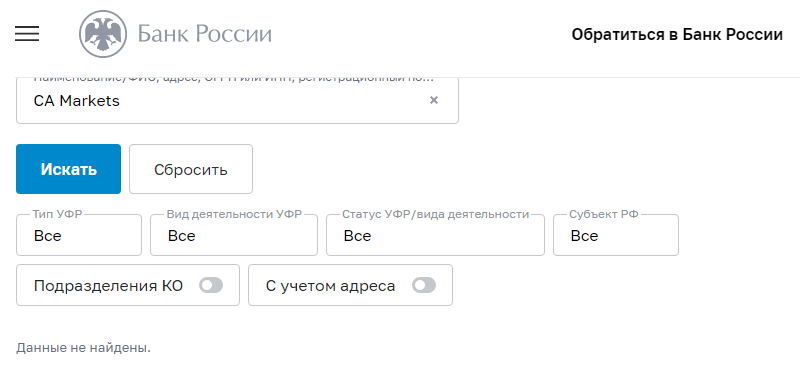Screen dimensions: 800x373
Task: Click the double-headed eagle emblem logo
Action: pyautogui.click(x=103, y=34)
